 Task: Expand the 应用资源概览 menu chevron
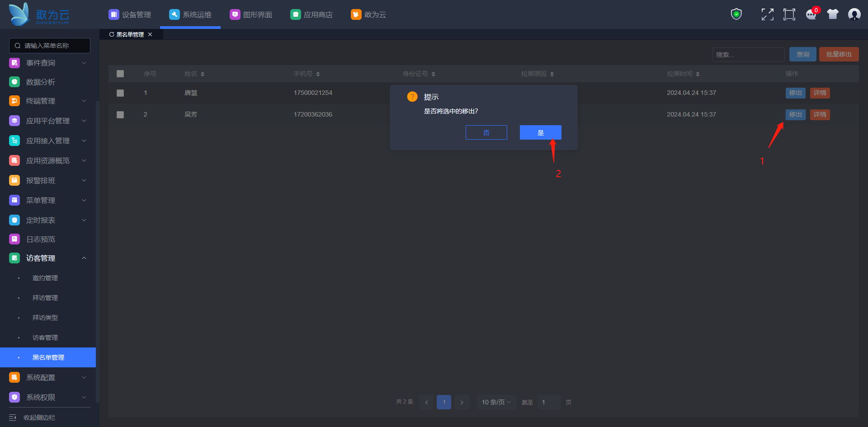click(x=84, y=160)
